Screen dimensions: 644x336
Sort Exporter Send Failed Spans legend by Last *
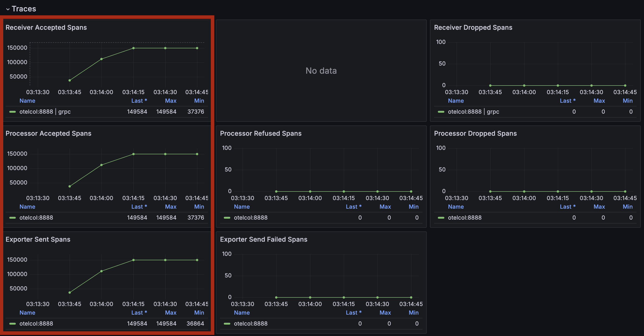pos(354,313)
